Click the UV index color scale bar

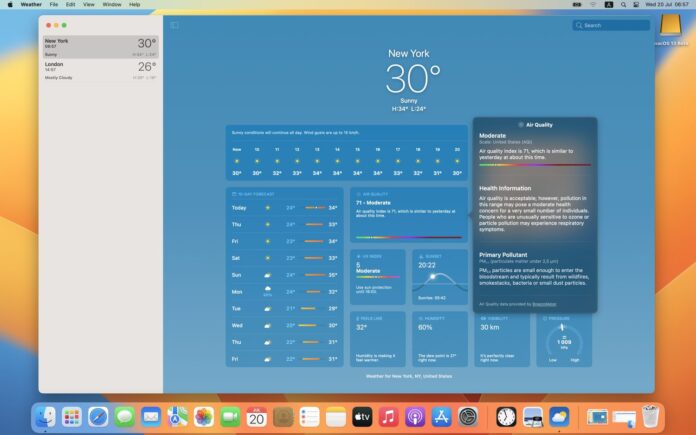point(378,277)
